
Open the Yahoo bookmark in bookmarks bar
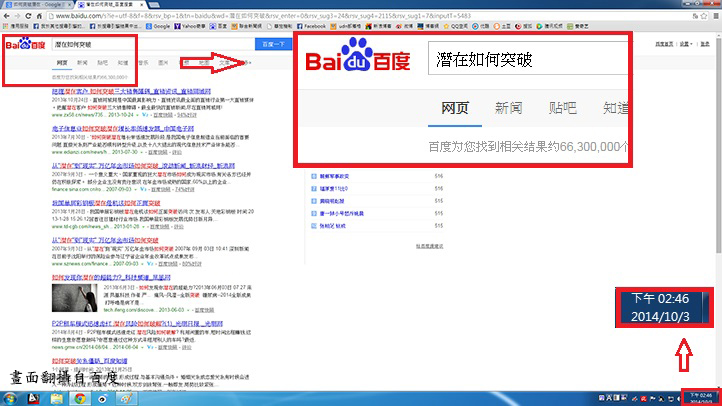tap(189, 26)
